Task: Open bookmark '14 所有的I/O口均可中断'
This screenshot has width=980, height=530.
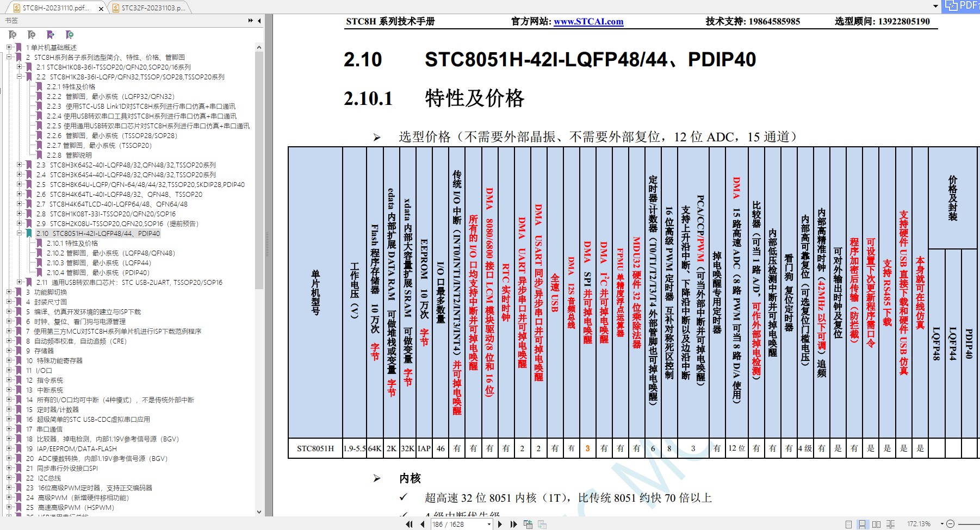Action: (x=110, y=400)
